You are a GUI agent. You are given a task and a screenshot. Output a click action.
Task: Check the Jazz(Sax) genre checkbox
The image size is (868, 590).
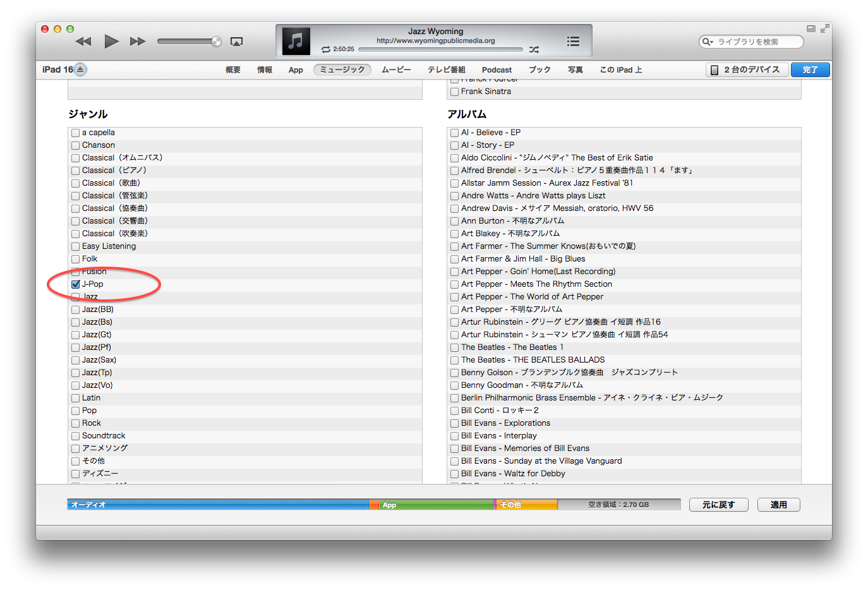click(x=76, y=360)
